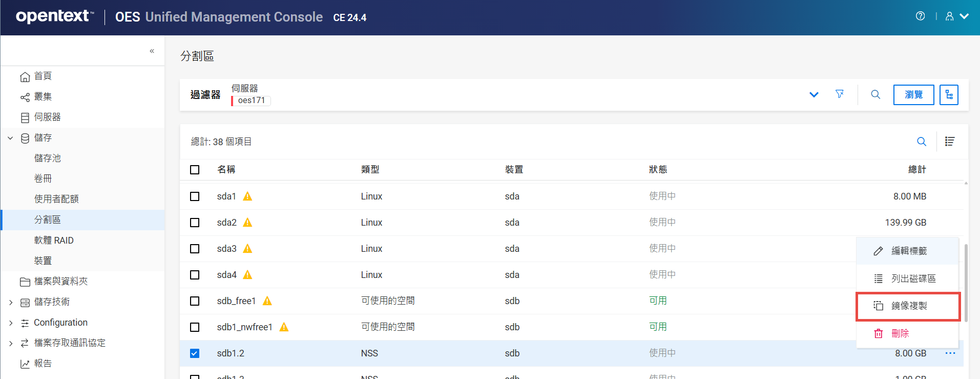Click the transfer arrows icon beside 檔案存取通訊協定
Viewport: 980px width, 379px height.
point(25,343)
